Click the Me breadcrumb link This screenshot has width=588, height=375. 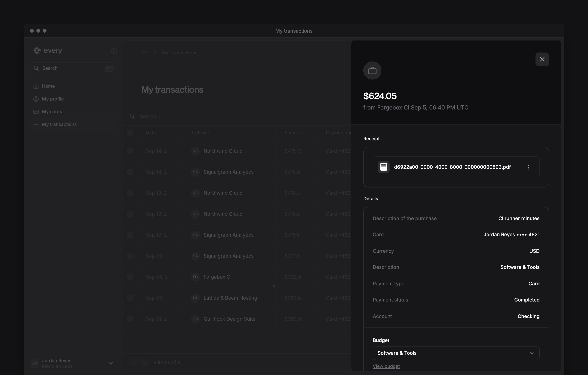click(x=145, y=53)
